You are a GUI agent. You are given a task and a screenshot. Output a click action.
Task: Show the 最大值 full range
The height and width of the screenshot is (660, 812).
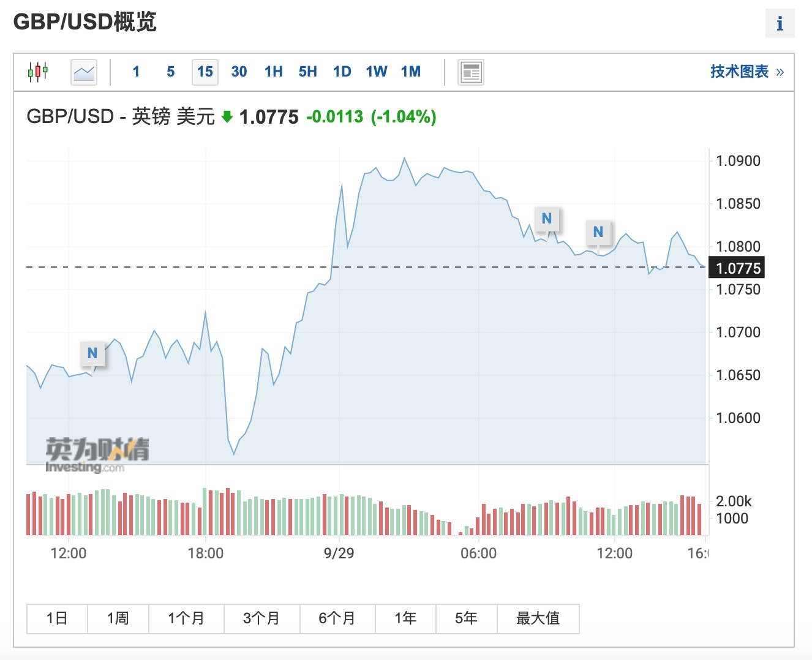coord(538,618)
